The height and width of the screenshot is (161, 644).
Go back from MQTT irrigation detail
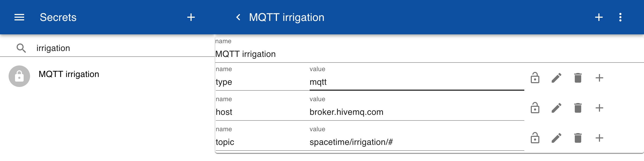(x=238, y=17)
